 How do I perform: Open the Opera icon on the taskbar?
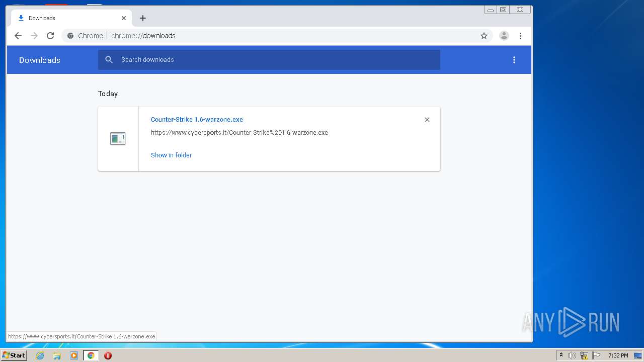pos(108,355)
